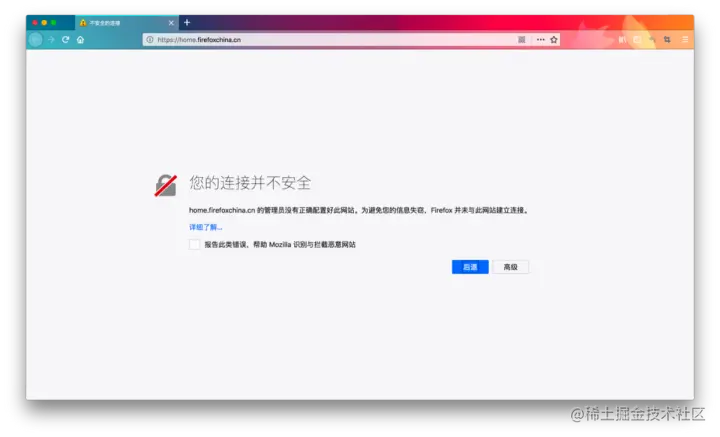Open the Library icon in toolbar

click(x=622, y=40)
